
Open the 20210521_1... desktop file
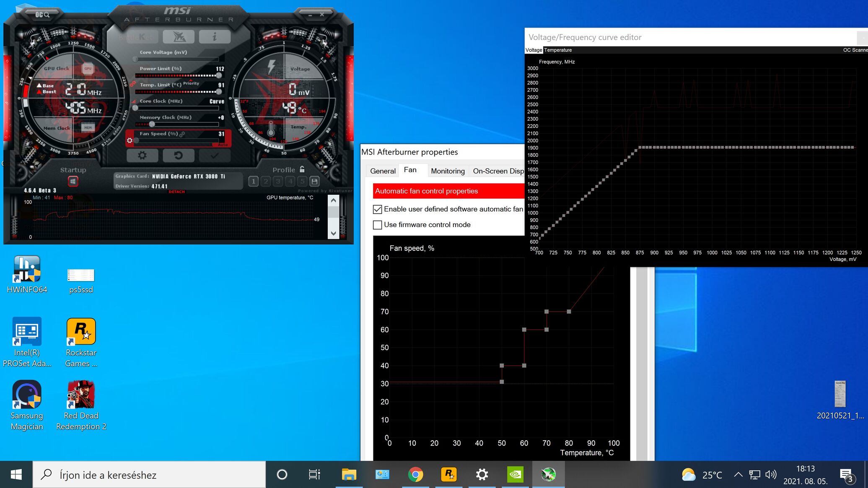pyautogui.click(x=840, y=400)
